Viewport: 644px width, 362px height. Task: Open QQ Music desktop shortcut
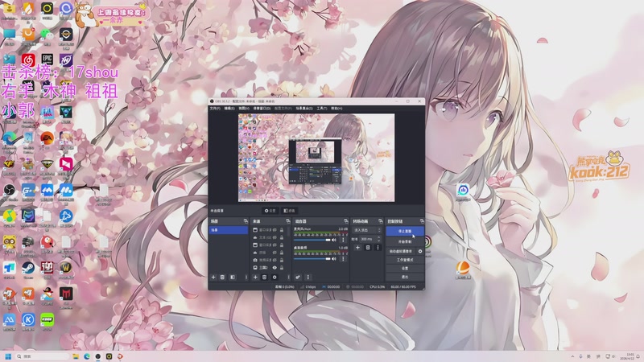9,216
